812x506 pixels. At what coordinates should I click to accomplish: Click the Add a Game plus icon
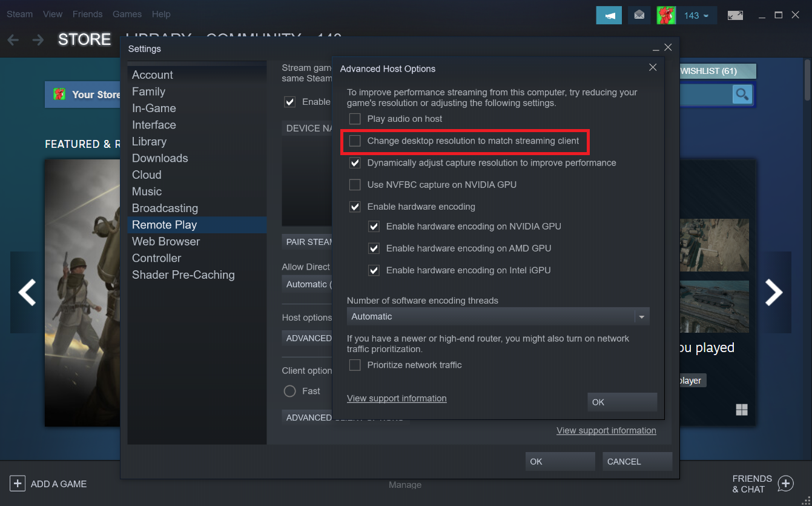(x=18, y=484)
